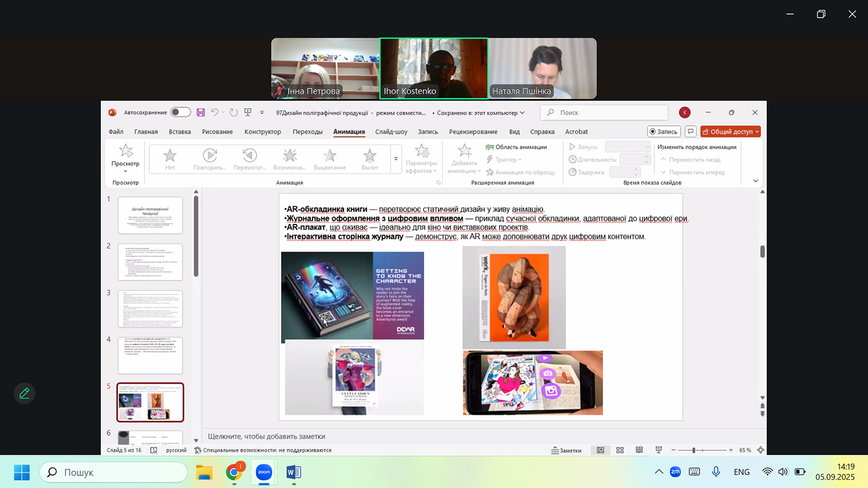Switch to the 'Главная' tab

(x=146, y=131)
